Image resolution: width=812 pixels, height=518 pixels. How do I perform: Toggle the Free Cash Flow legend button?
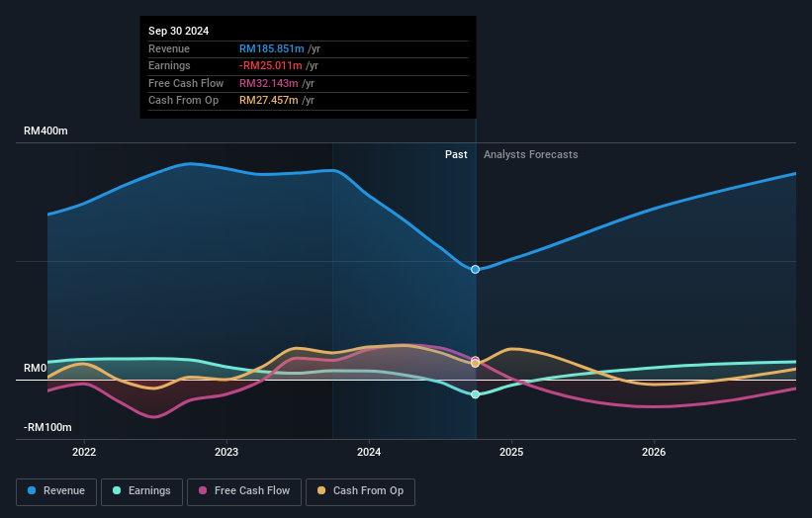244,491
